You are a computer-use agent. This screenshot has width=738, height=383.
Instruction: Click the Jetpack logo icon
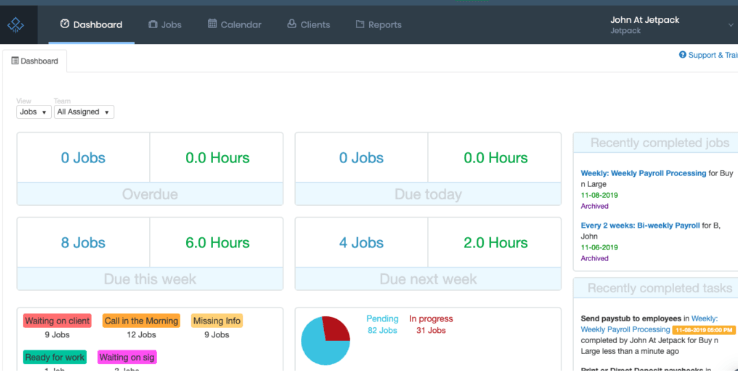click(x=16, y=24)
